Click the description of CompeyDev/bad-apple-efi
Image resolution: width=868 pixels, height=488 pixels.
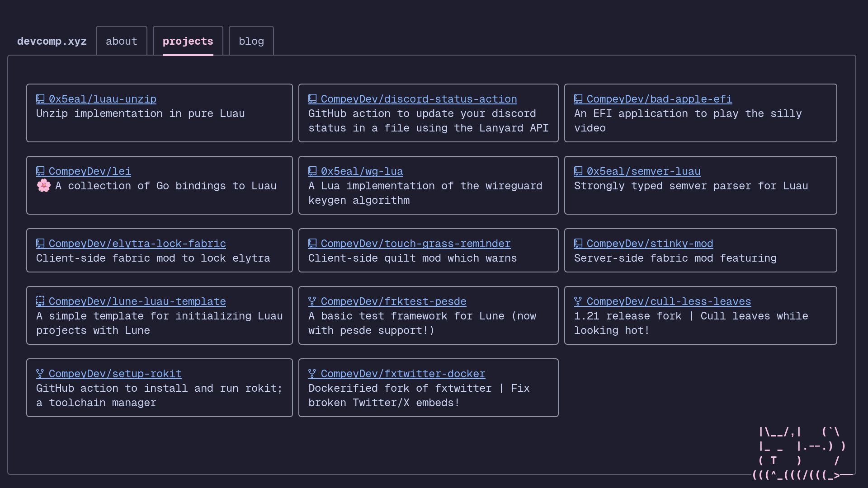[x=688, y=121]
